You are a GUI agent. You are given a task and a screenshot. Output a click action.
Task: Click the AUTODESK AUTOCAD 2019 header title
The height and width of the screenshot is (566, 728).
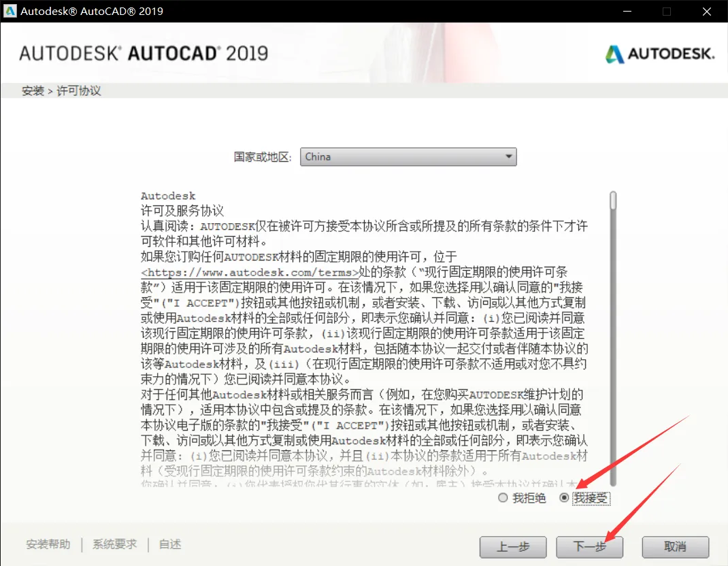(144, 53)
